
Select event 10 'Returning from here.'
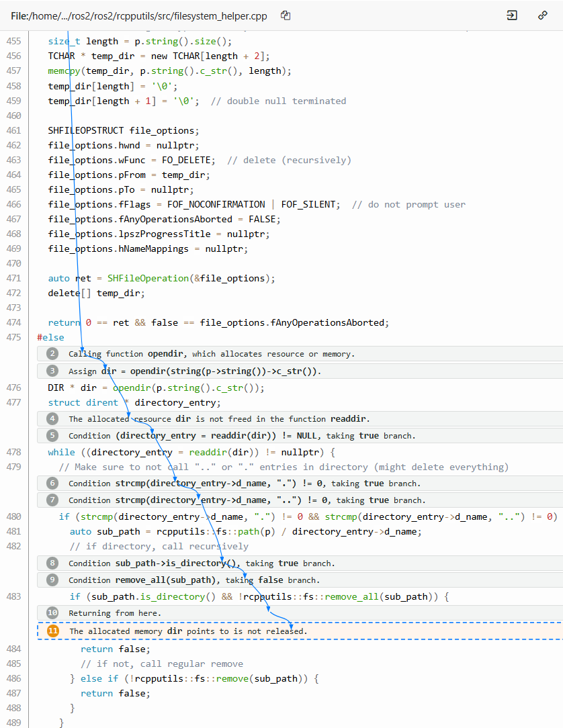[300, 613]
